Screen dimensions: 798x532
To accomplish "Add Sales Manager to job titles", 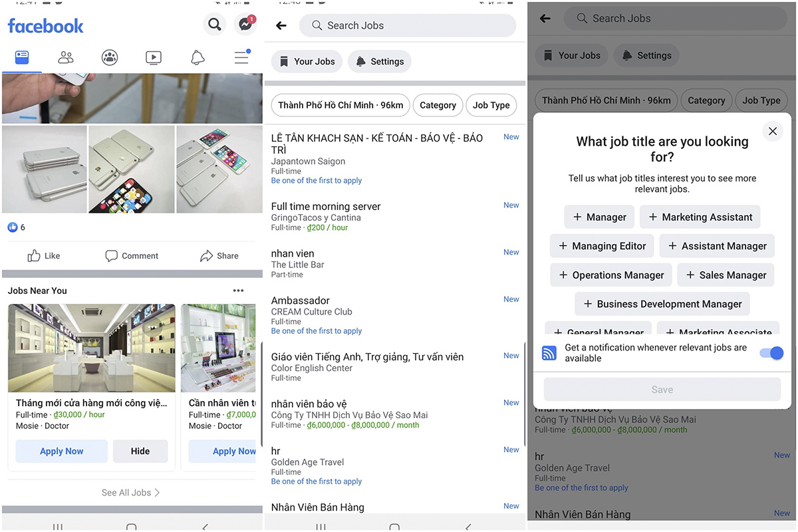I will pos(726,275).
